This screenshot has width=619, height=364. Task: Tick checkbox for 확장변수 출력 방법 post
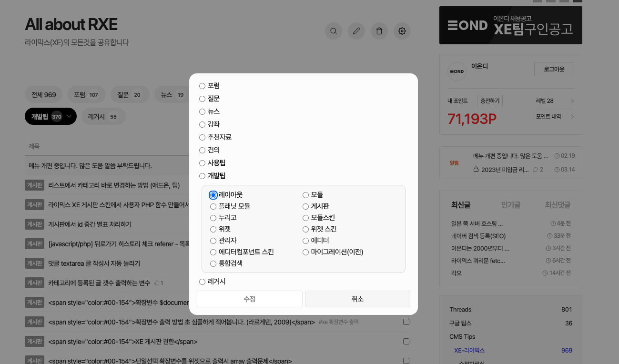406,322
